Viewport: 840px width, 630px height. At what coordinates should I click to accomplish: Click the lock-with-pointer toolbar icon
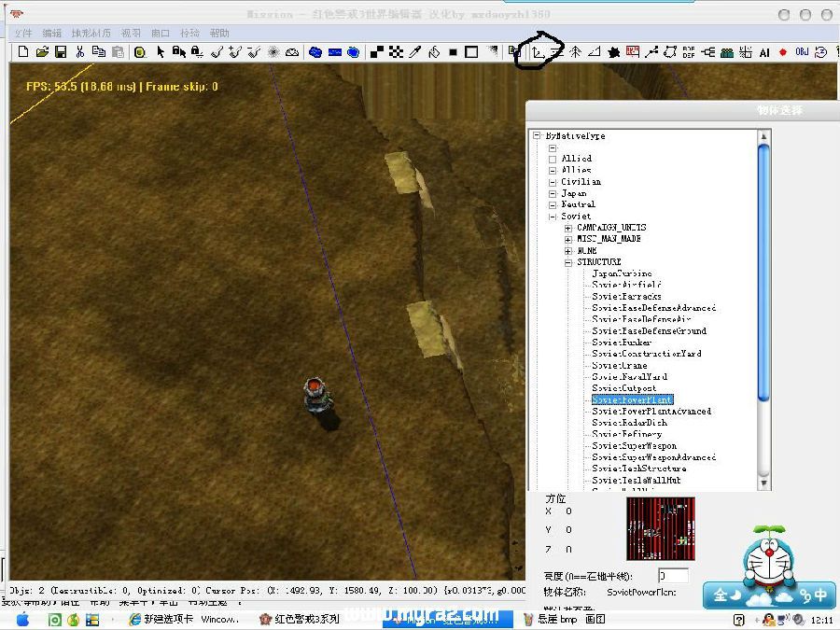pyautogui.click(x=179, y=52)
